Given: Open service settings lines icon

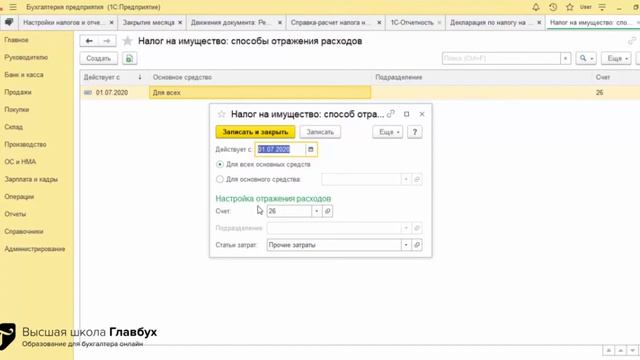Looking at the screenshot, I should [602, 7].
